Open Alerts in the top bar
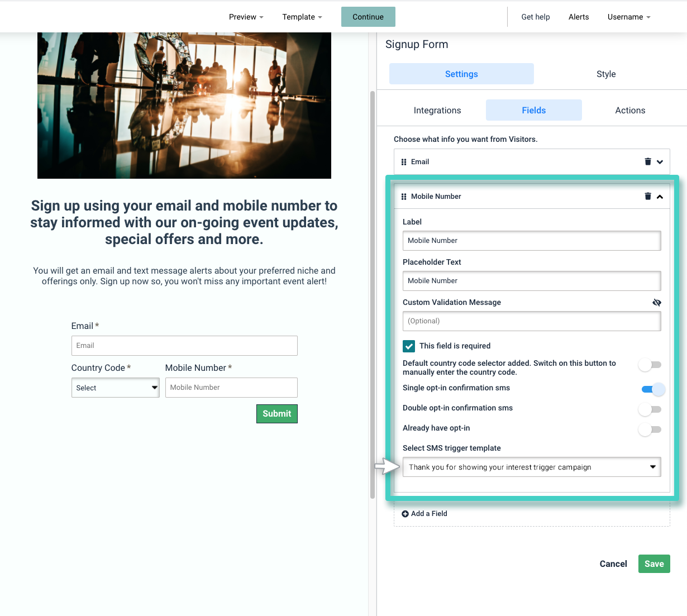The image size is (687, 616). (579, 17)
